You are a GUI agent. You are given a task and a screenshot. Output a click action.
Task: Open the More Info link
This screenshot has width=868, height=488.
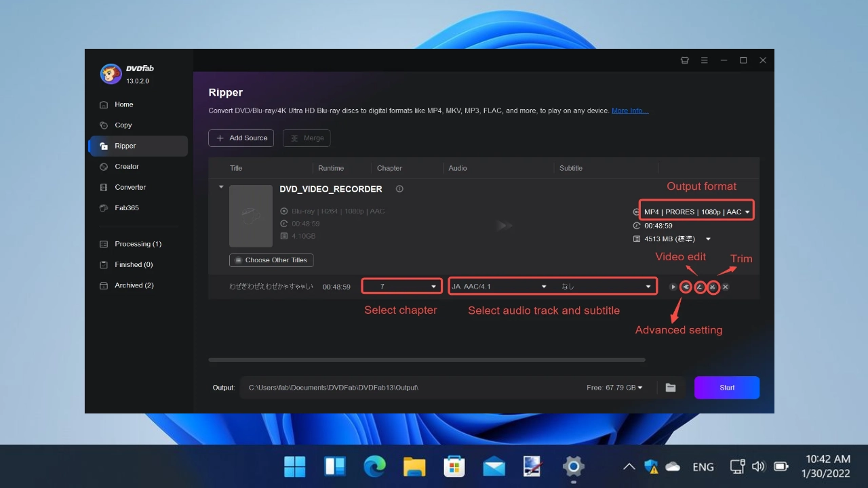point(630,110)
